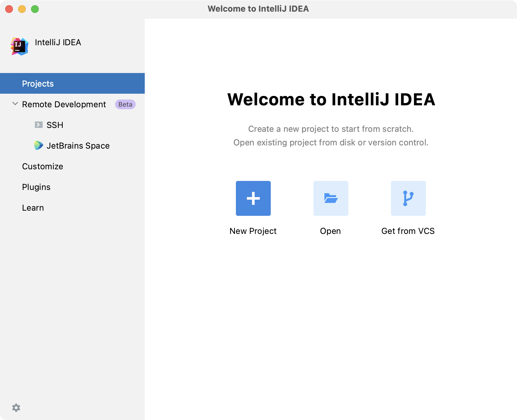Click the Open label
Viewport: 517px width, 420px height.
click(330, 231)
